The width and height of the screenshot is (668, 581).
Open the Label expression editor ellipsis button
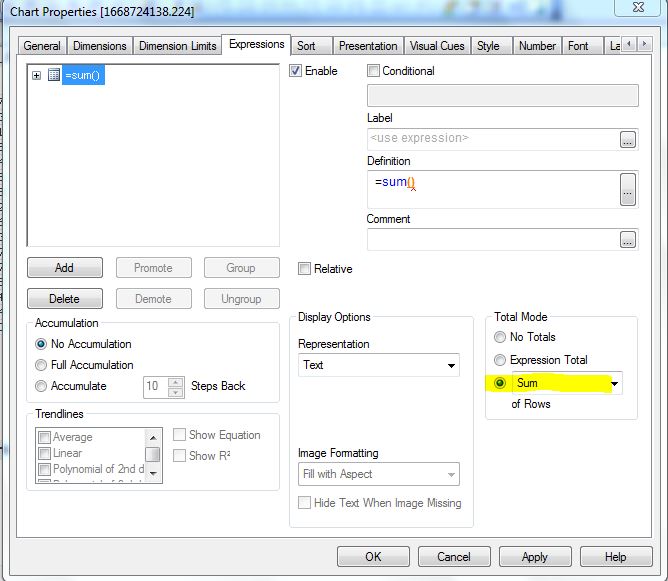coord(628,140)
